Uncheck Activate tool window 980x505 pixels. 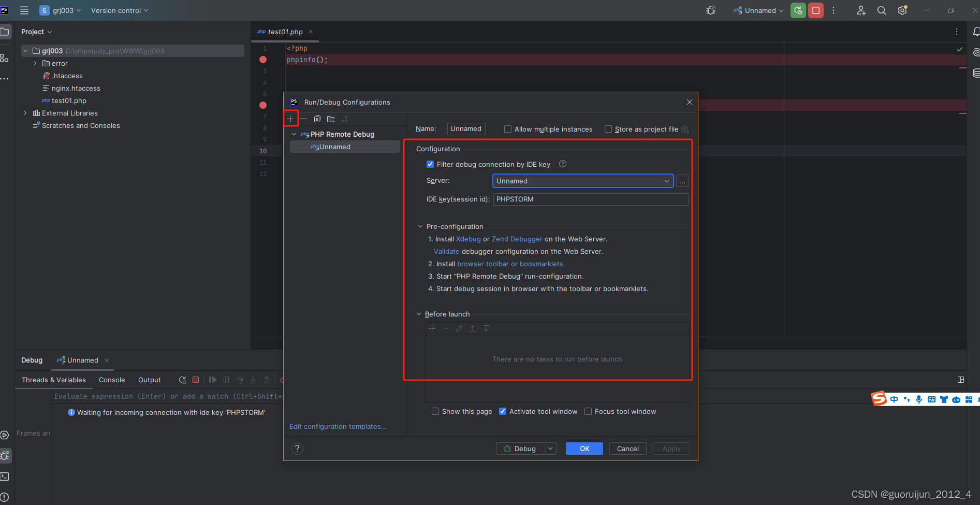point(503,412)
